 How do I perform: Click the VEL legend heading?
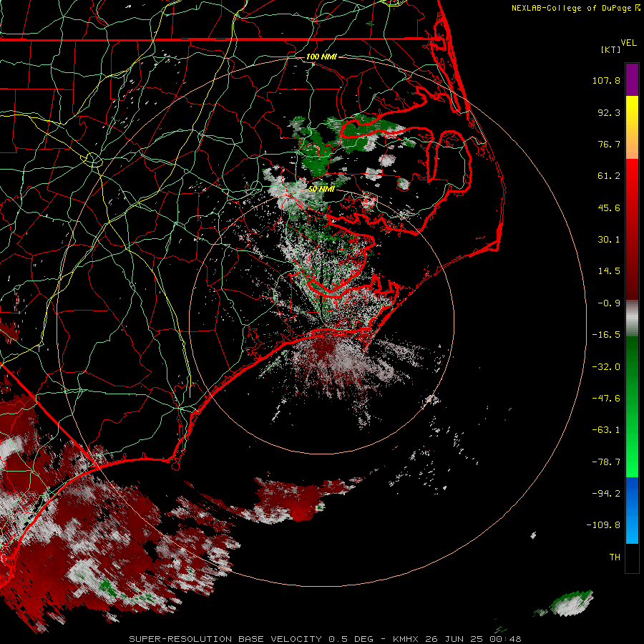(x=628, y=43)
